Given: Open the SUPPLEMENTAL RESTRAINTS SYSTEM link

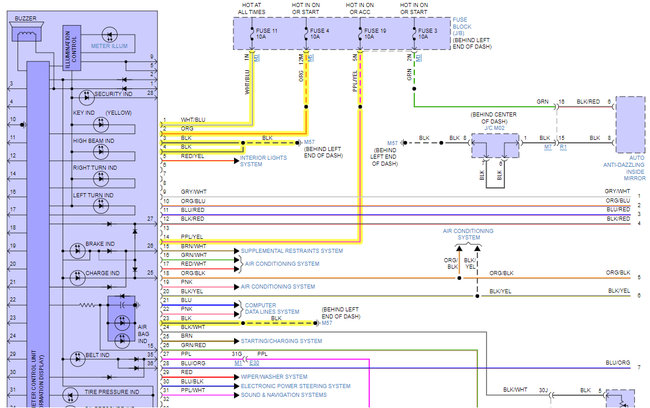Looking at the screenshot, I should click(x=292, y=251).
